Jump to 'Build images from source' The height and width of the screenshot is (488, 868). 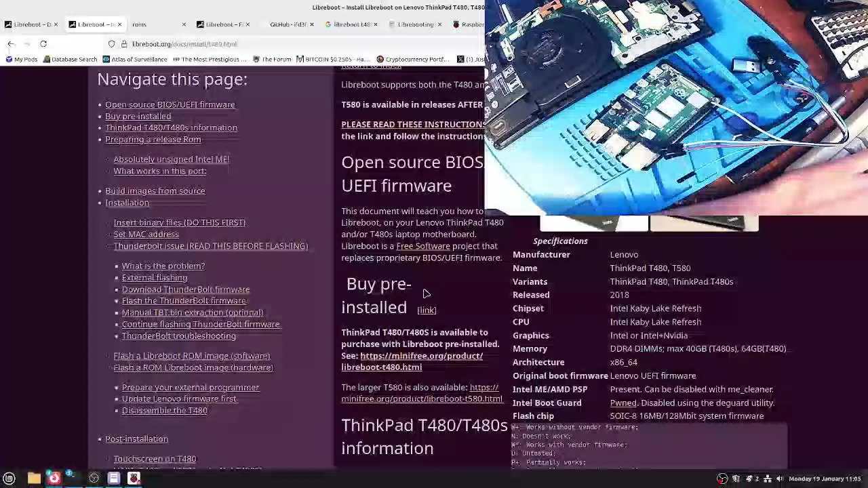tap(155, 191)
